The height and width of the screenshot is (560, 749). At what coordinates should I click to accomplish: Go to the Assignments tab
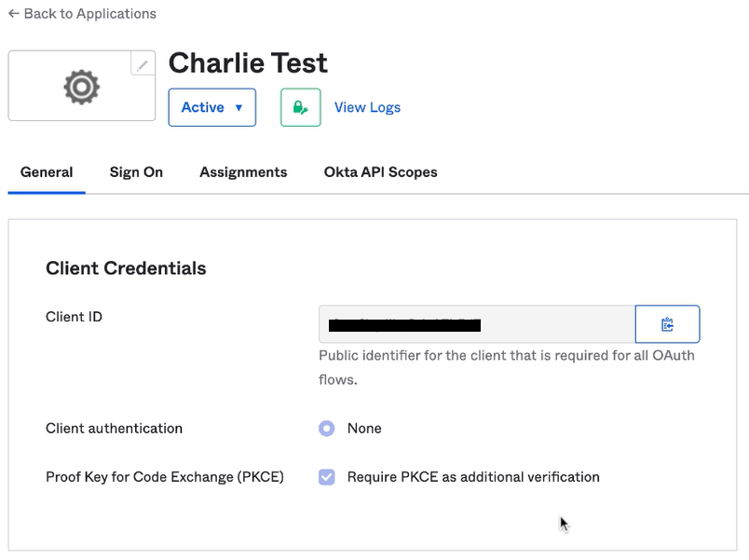(243, 172)
